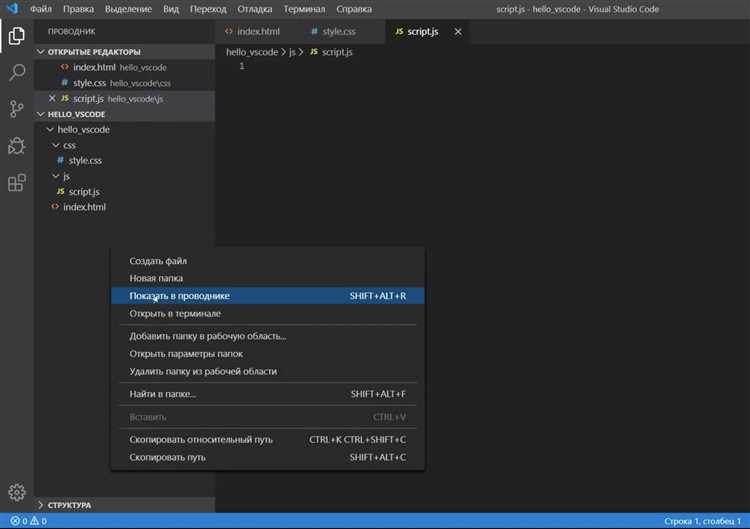The width and height of the screenshot is (750, 529).
Task: Select Найти в папке menu entry
Action: tap(267, 394)
